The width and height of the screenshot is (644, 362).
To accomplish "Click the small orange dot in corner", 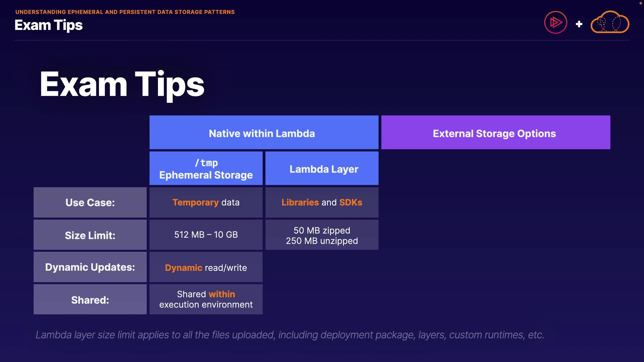I will pos(641,3).
